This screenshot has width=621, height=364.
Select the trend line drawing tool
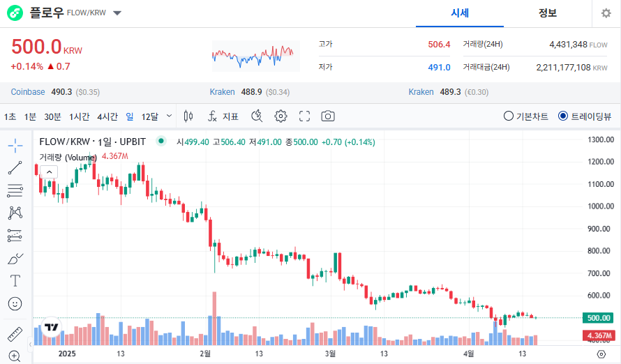tap(15, 168)
